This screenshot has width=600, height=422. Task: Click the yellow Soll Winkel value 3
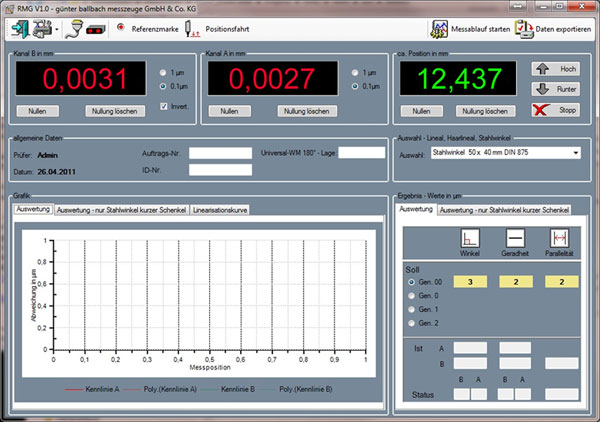468,283
